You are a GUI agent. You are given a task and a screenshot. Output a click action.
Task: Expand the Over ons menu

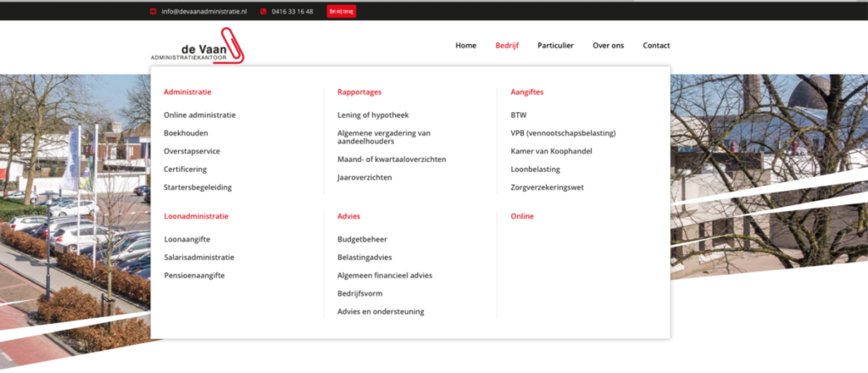point(608,46)
